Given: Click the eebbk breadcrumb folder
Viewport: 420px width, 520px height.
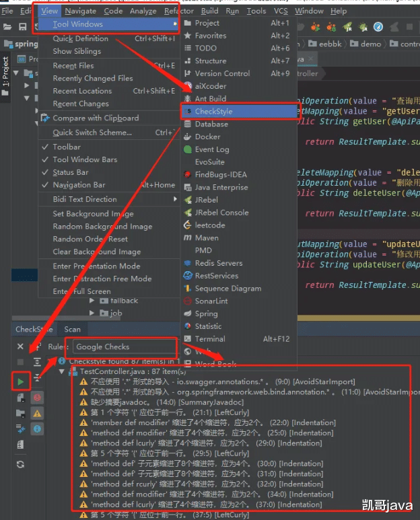Looking at the screenshot, I should tap(324, 44).
